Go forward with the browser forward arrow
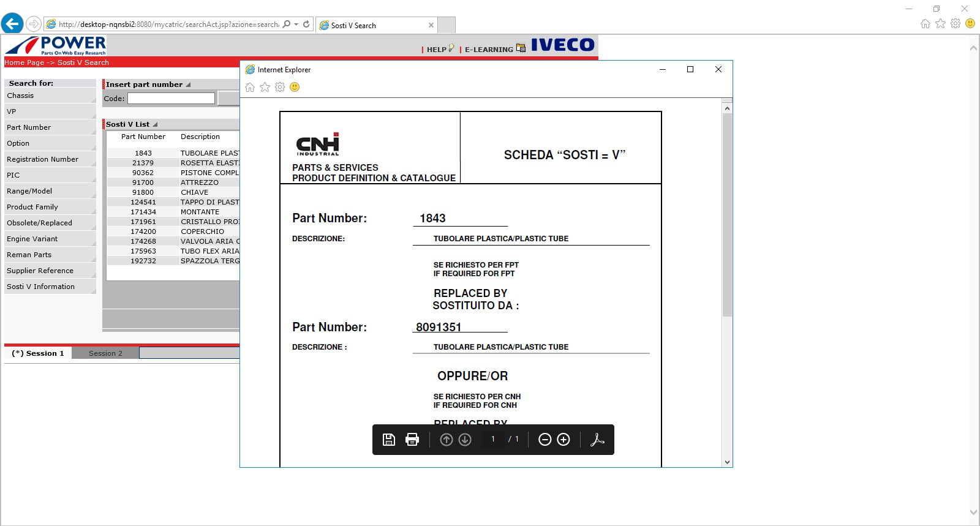The width and height of the screenshot is (980, 526). pyautogui.click(x=34, y=24)
